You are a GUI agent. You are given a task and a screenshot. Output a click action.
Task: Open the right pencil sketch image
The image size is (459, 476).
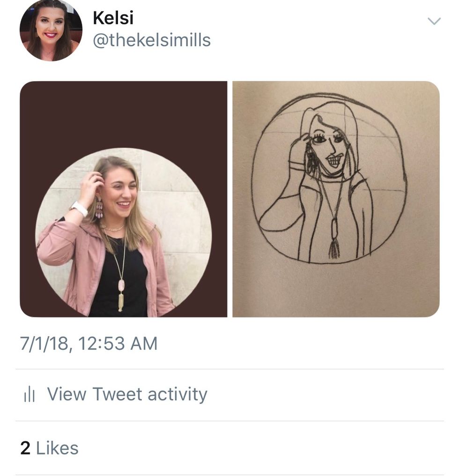click(336, 199)
